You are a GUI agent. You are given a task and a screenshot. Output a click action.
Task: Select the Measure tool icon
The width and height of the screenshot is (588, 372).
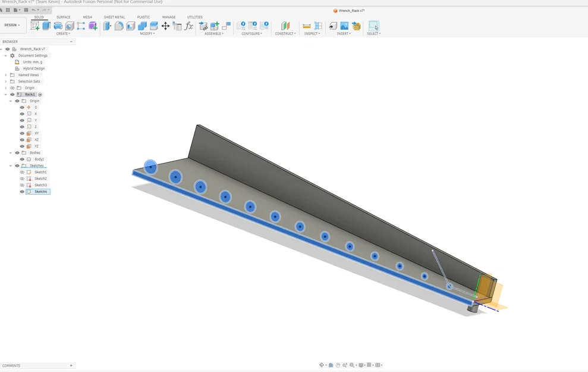306,26
